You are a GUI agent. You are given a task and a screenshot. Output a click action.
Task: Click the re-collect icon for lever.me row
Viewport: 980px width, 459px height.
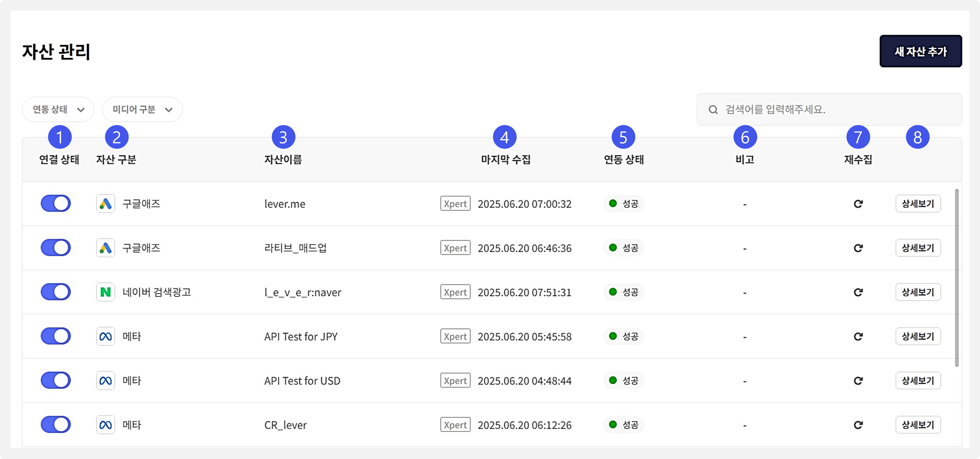pos(858,204)
